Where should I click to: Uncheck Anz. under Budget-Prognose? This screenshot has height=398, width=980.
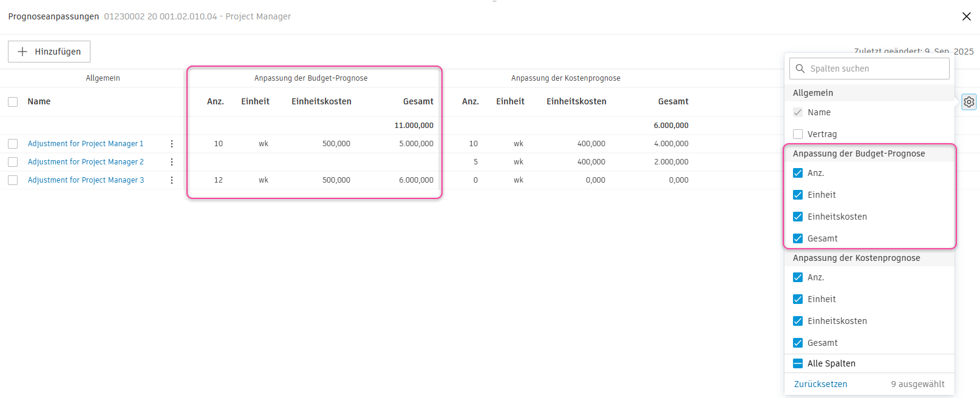tap(798, 173)
